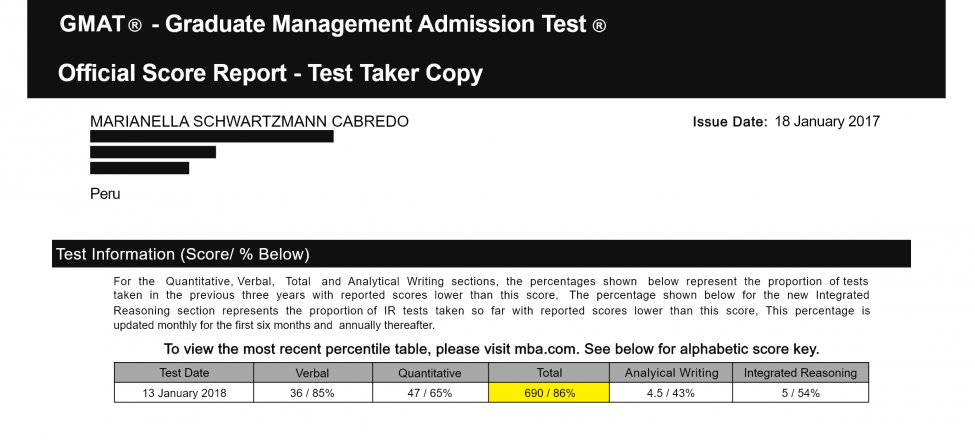
Task: Click the mba.com percentile table sentence
Action: [491, 349]
